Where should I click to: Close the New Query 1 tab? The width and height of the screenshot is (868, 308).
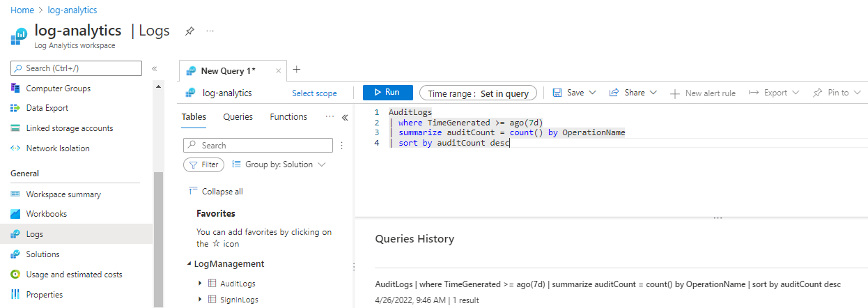point(279,71)
